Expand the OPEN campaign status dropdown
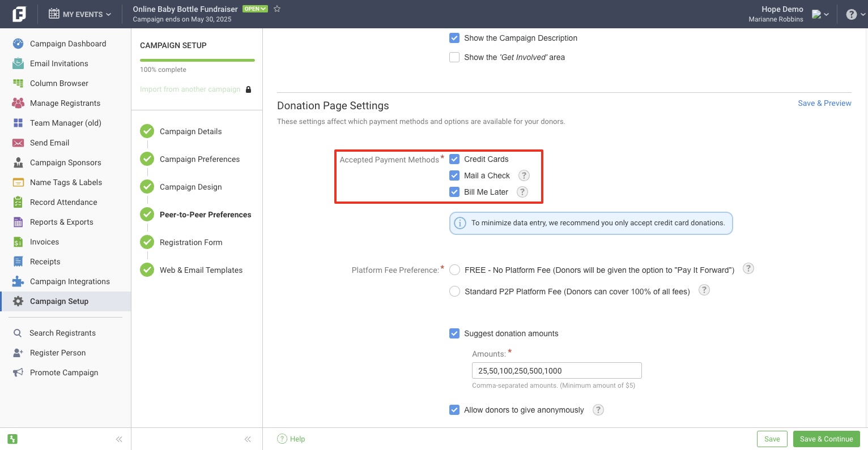This screenshot has width=868, height=450. point(255,8)
